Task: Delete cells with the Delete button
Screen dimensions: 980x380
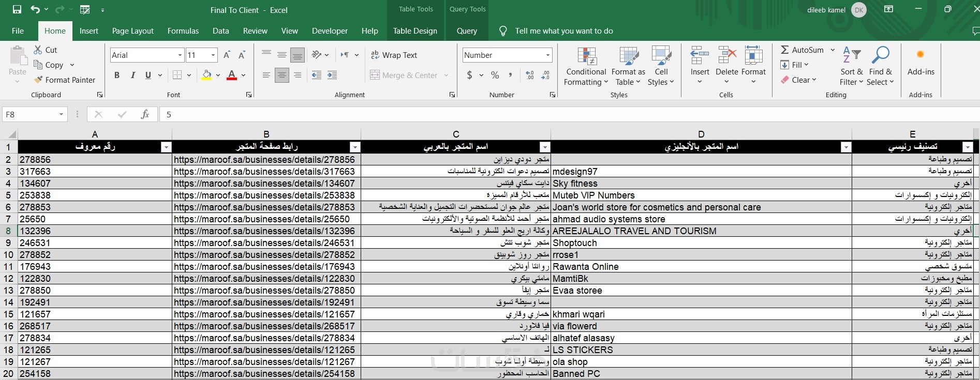Action: click(726, 65)
